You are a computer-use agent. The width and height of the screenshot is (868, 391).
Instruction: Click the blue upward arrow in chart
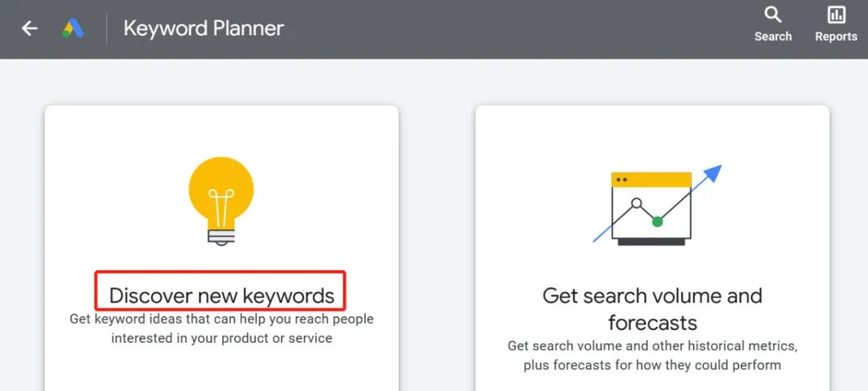pyautogui.click(x=710, y=175)
